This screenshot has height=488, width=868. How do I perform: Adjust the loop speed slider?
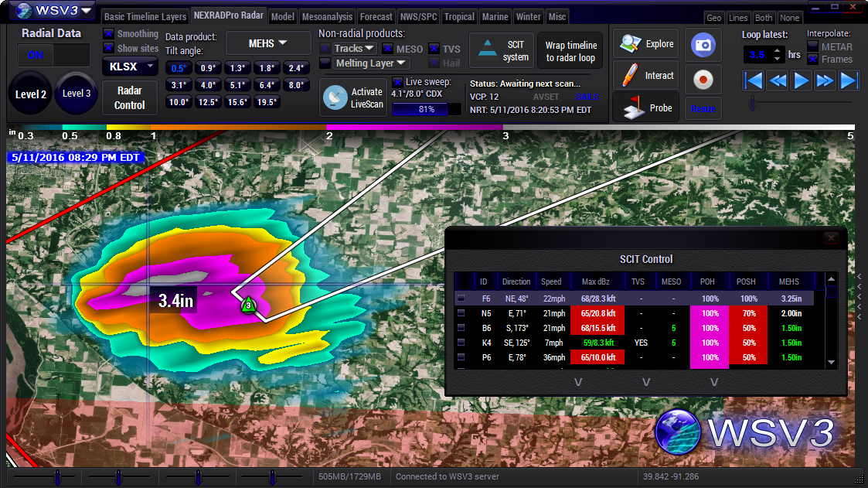coord(752,103)
